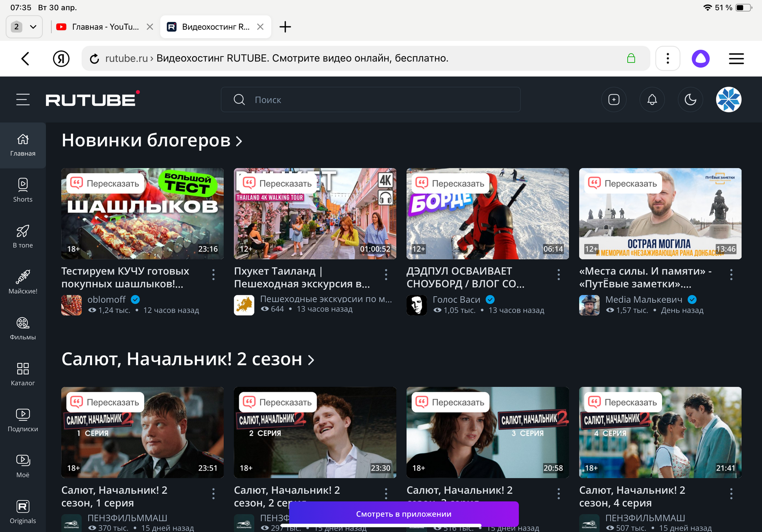Image resolution: width=762 pixels, height=532 pixels.
Task: Open new tab with plus button
Action: tap(285, 27)
